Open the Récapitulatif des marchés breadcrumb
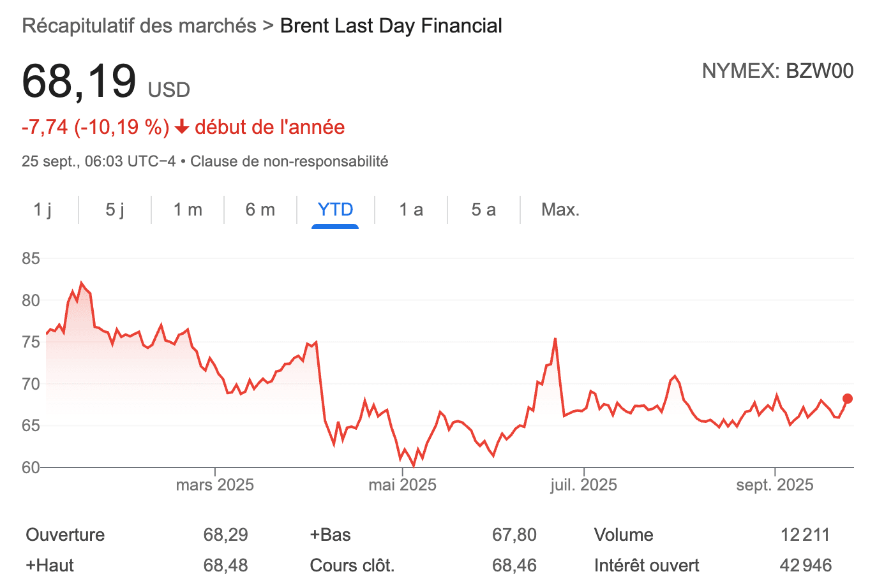877x588 pixels. coord(139,26)
